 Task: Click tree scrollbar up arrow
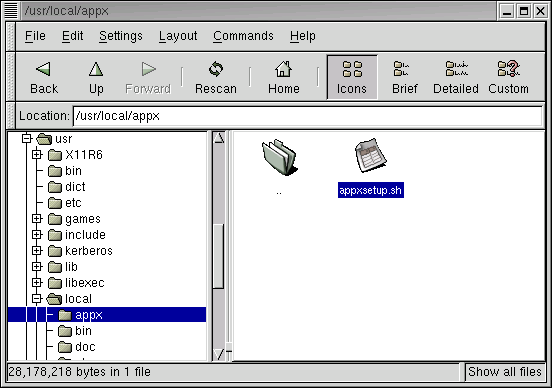(219, 138)
